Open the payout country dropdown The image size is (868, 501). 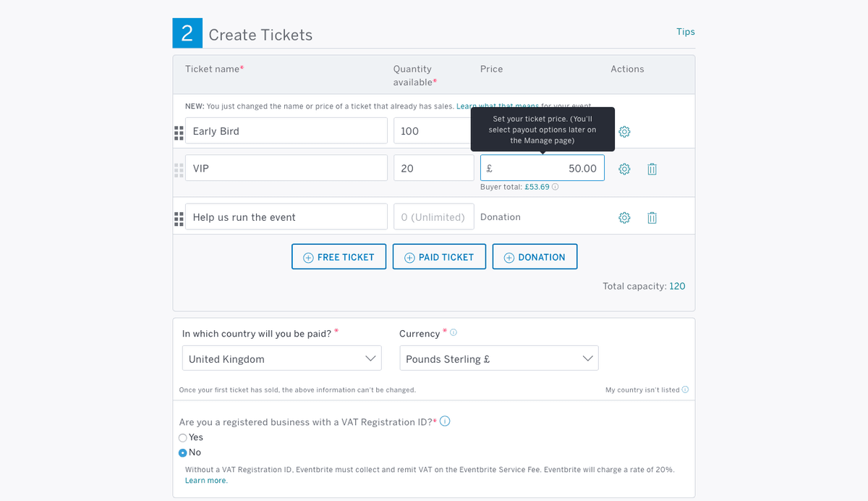tap(282, 358)
